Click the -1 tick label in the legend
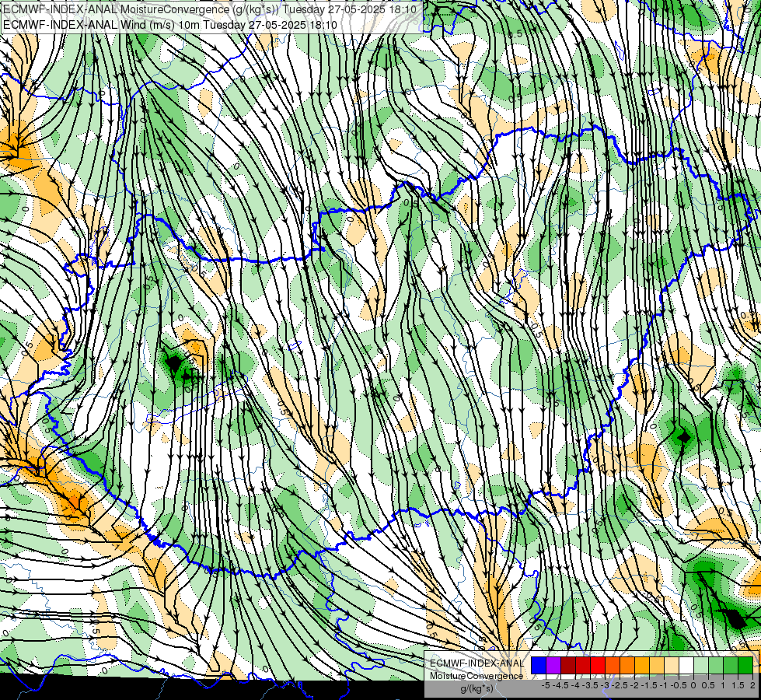The width and height of the screenshot is (761, 700). [664, 685]
